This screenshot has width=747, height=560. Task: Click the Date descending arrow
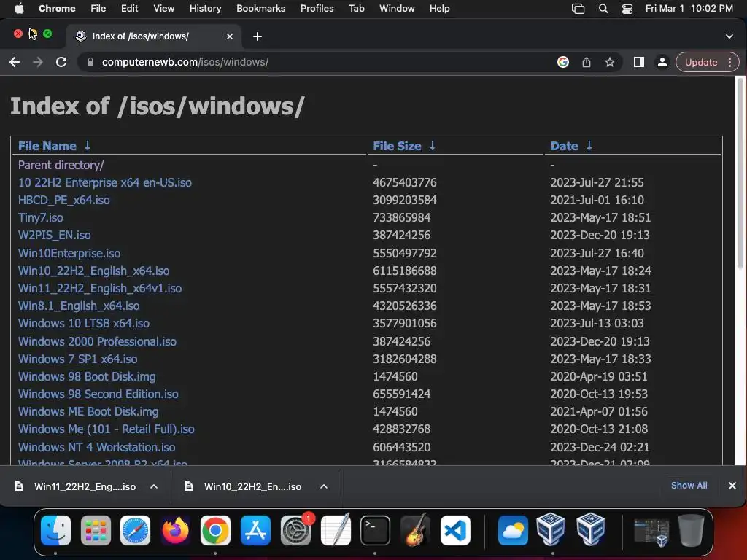pyautogui.click(x=589, y=146)
